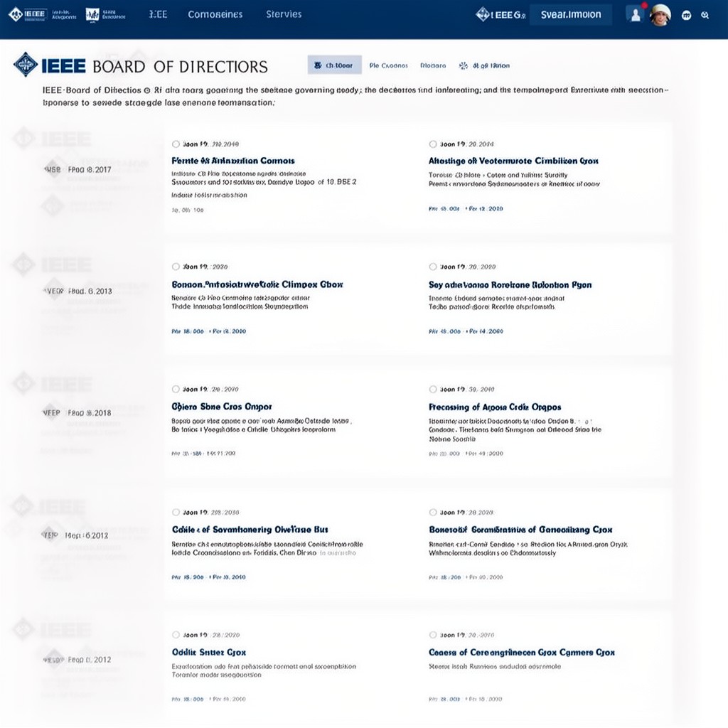Select radio circle on Soy adneVoonae Roreizone card

click(433, 267)
